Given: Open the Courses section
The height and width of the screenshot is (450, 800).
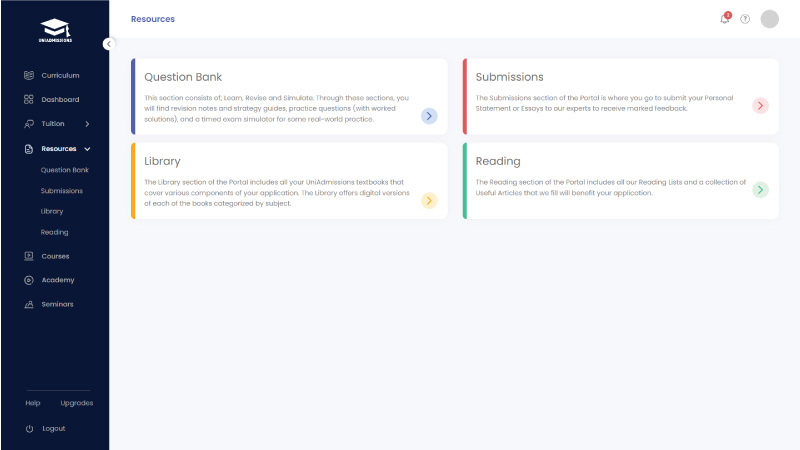Looking at the screenshot, I should coord(55,256).
